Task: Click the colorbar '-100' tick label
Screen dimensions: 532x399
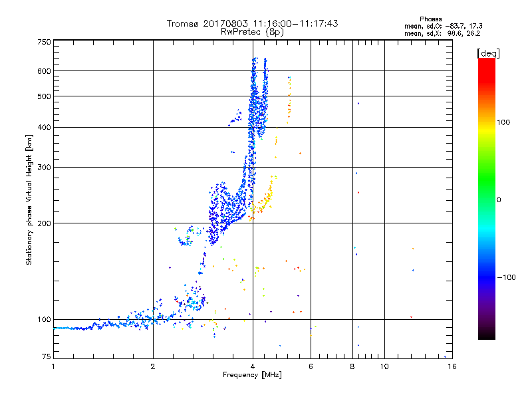Action: click(x=506, y=277)
